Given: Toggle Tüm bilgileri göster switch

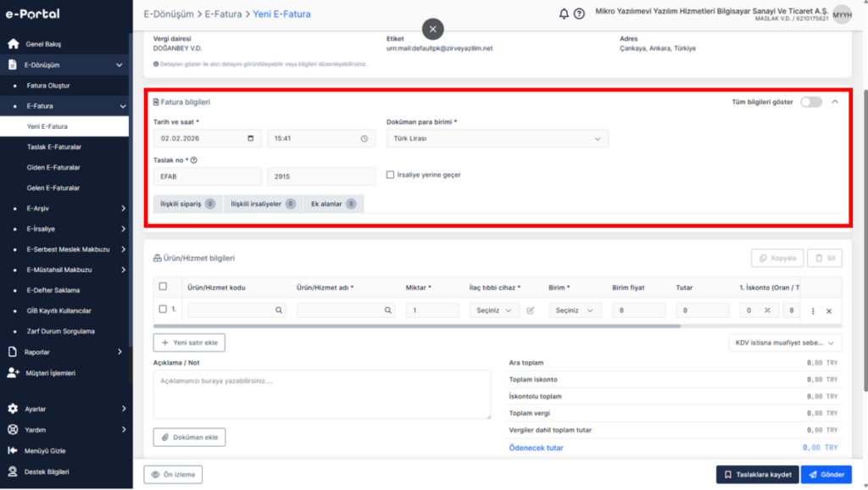Looking at the screenshot, I should point(811,102).
